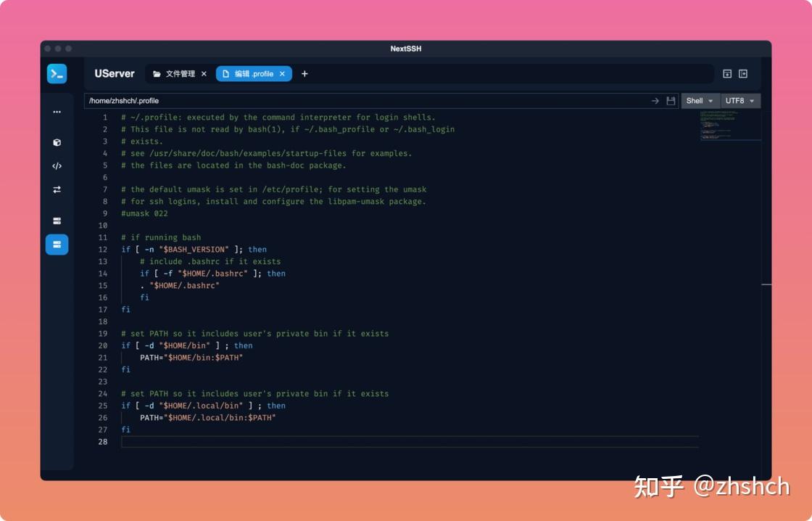Click the save file icon in editor toolbar
The height and width of the screenshot is (521, 812).
coord(670,100)
